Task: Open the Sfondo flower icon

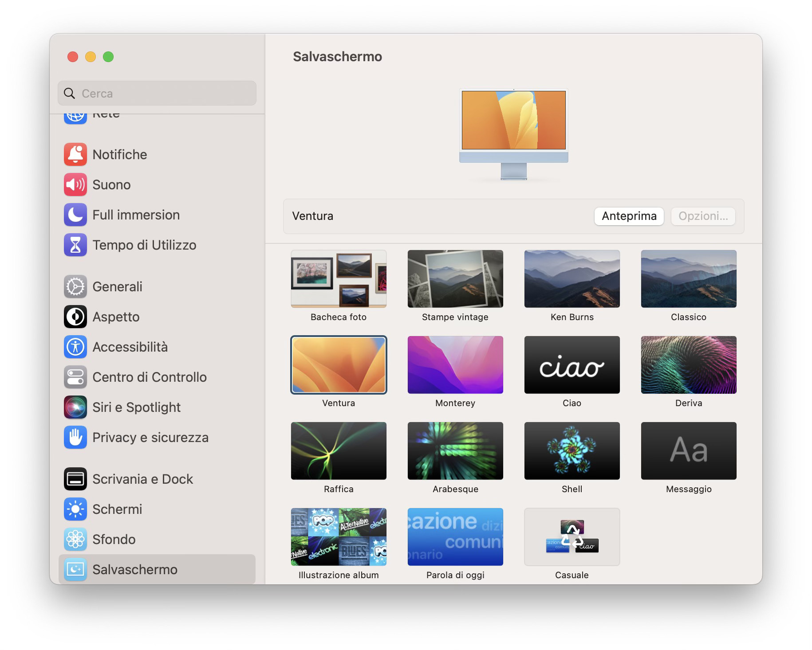Action: 75,540
